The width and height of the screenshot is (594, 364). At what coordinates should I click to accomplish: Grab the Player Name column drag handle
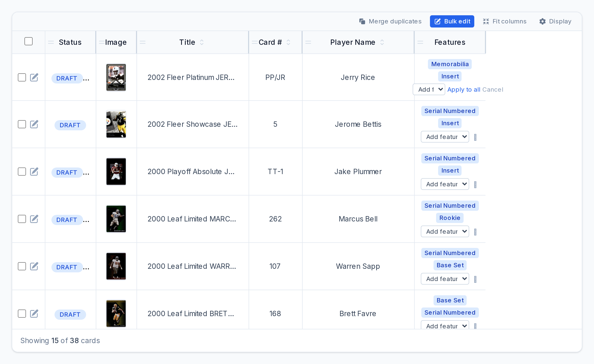pyautogui.click(x=308, y=42)
